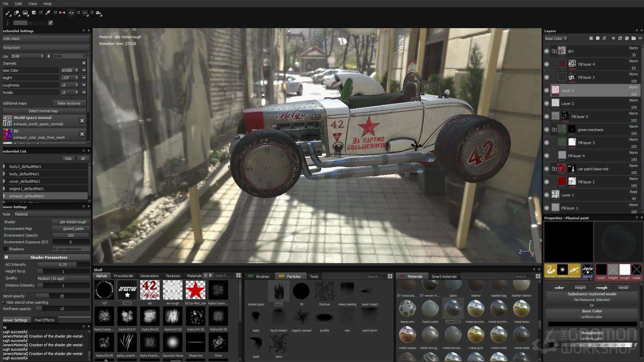Open the Edit menu
Image resolution: width=644 pixels, height=362 pixels.
click(19, 4)
